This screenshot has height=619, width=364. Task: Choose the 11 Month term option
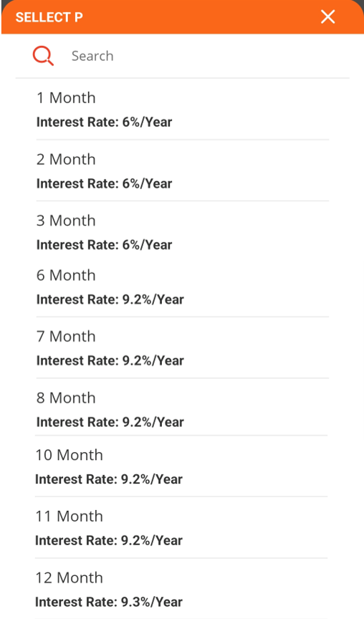(181, 528)
